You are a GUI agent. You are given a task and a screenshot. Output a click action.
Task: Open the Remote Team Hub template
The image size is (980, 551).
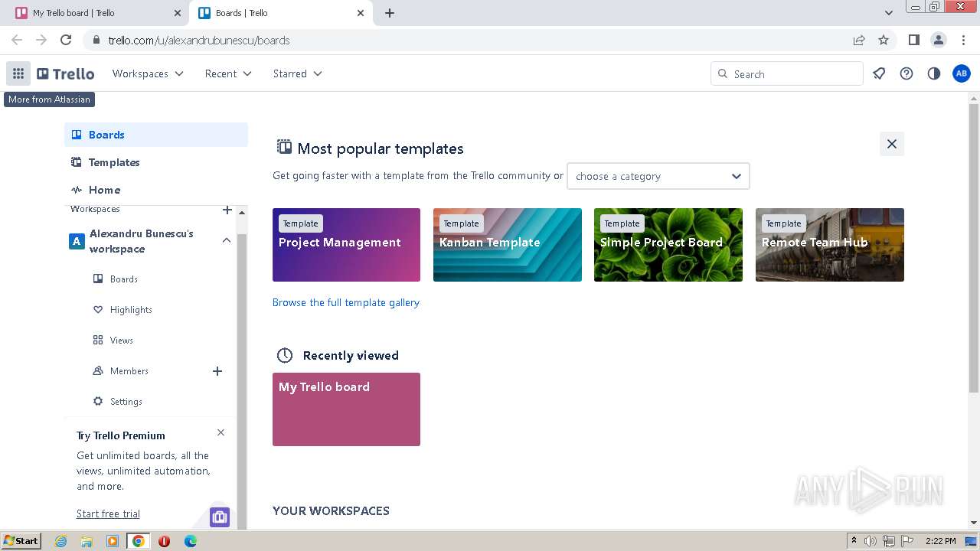[x=830, y=245]
